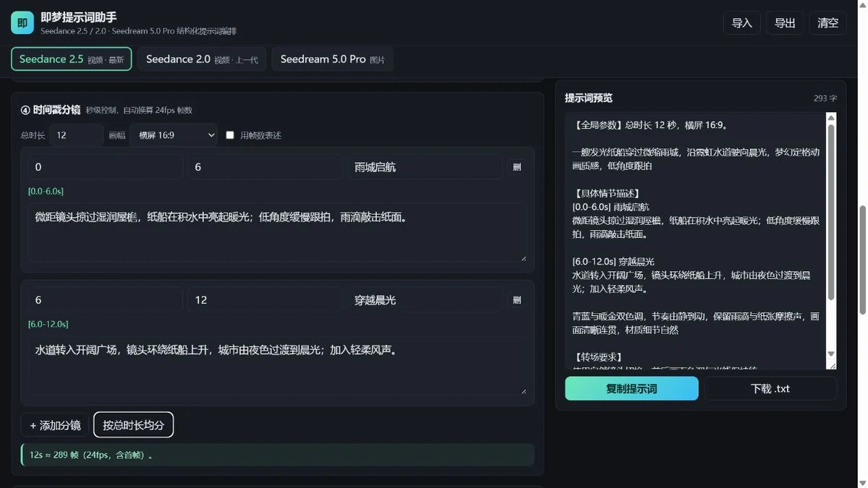Screen dimensions: 868x488
Task: Click the + 添加分镜 button
Action: [x=55, y=425]
